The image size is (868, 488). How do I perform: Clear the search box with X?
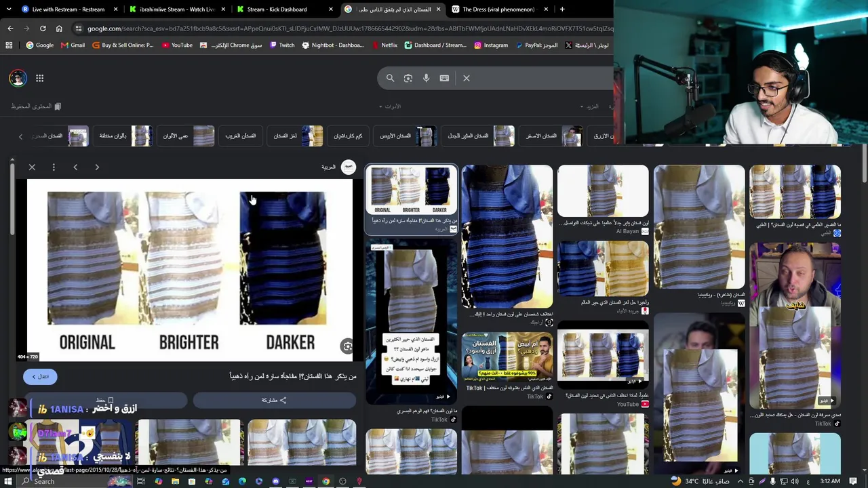[467, 78]
